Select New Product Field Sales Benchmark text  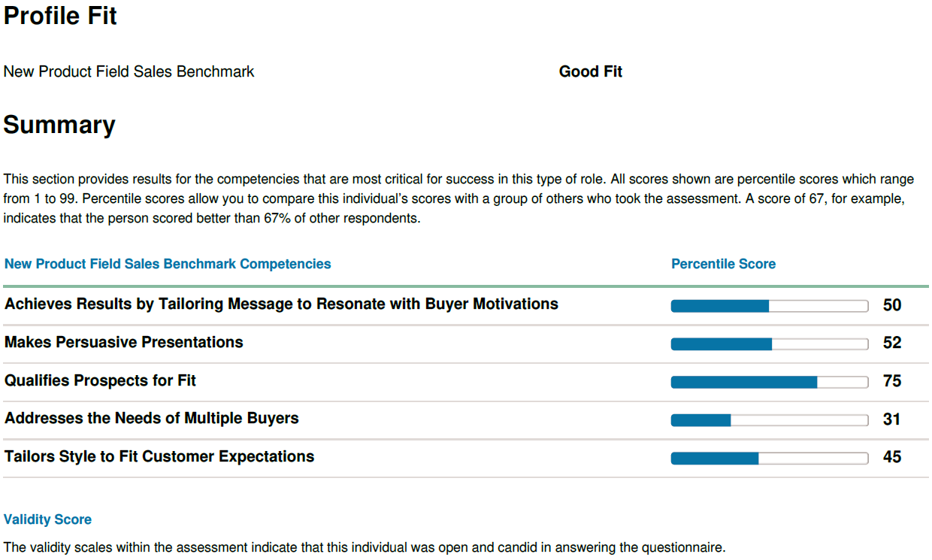click(129, 72)
